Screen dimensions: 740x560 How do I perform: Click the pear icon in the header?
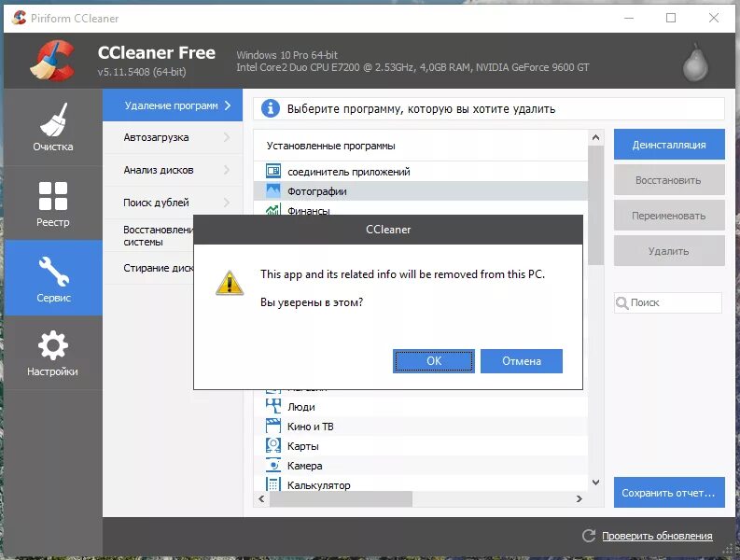695,62
